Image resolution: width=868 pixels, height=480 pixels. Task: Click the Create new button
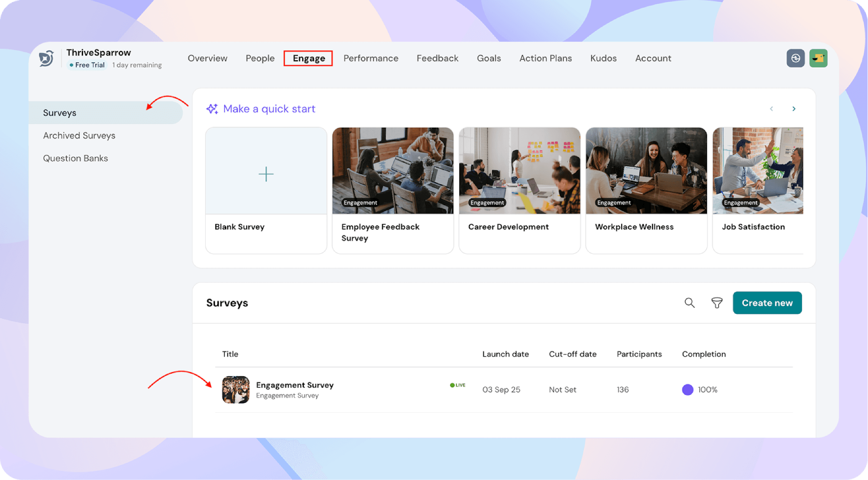tap(767, 303)
